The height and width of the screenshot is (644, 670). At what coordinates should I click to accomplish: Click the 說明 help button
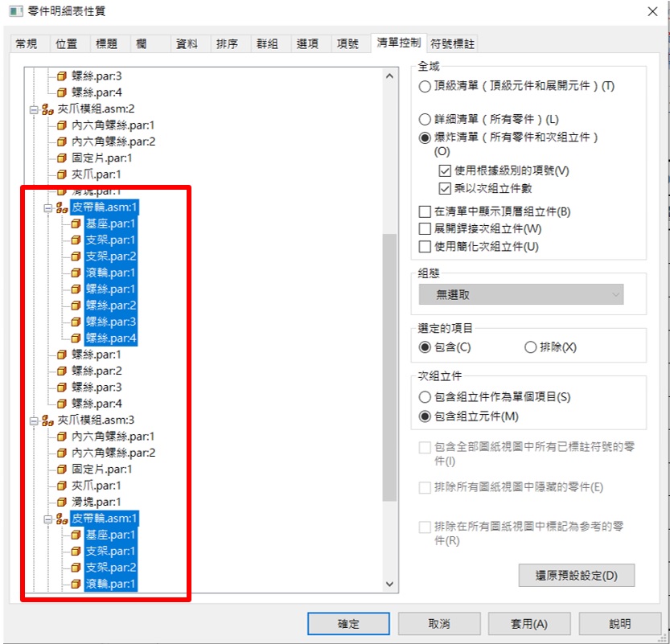[x=620, y=624]
